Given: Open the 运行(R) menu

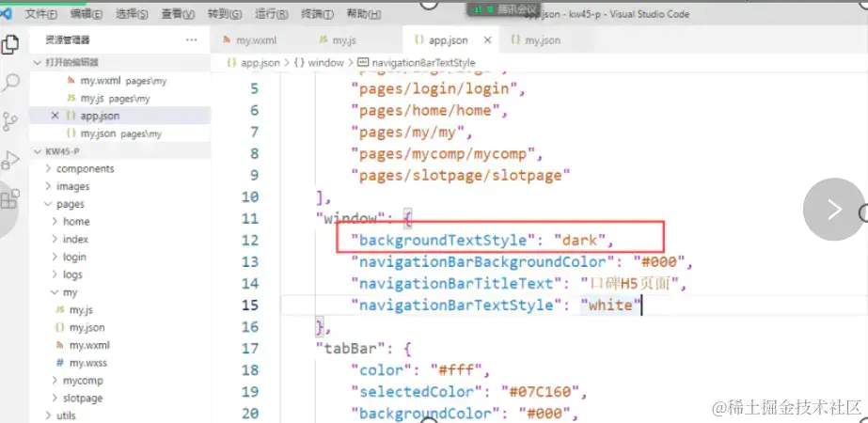Looking at the screenshot, I should (x=271, y=14).
